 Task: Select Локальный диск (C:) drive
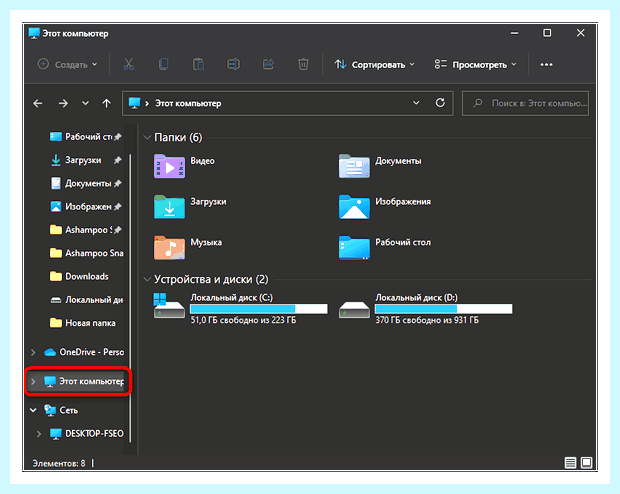pos(240,309)
